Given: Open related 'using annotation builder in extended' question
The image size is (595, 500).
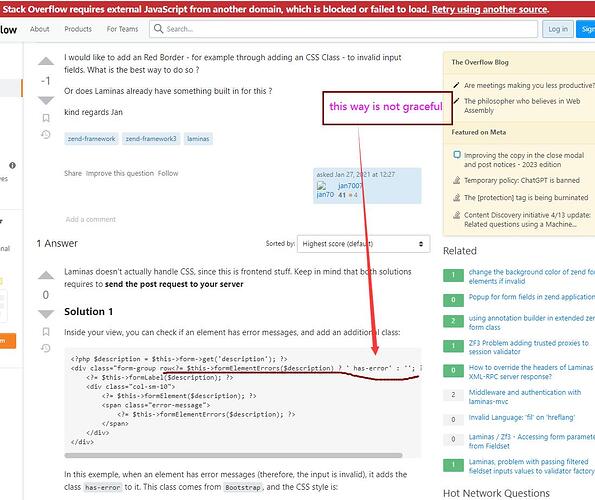Looking at the screenshot, I should [532, 322].
